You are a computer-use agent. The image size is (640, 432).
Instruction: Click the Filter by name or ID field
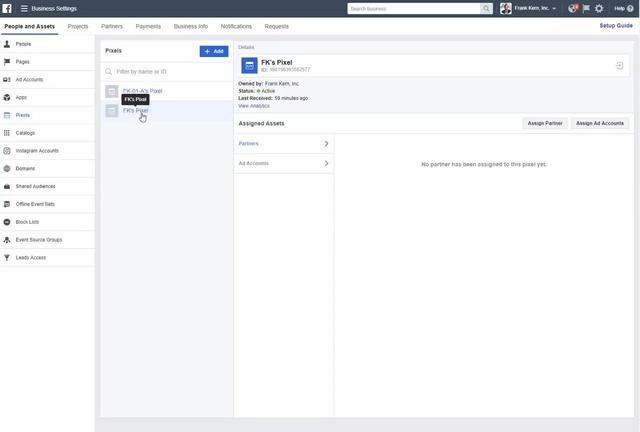[167, 72]
